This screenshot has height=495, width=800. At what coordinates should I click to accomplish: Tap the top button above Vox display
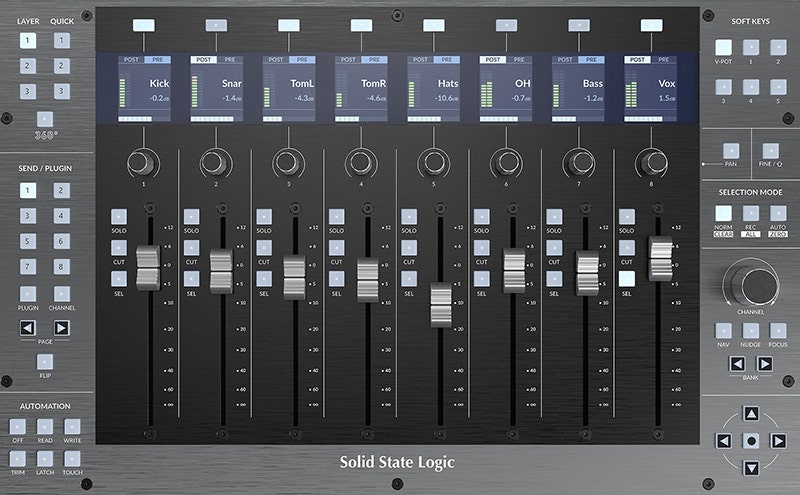[x=652, y=26]
